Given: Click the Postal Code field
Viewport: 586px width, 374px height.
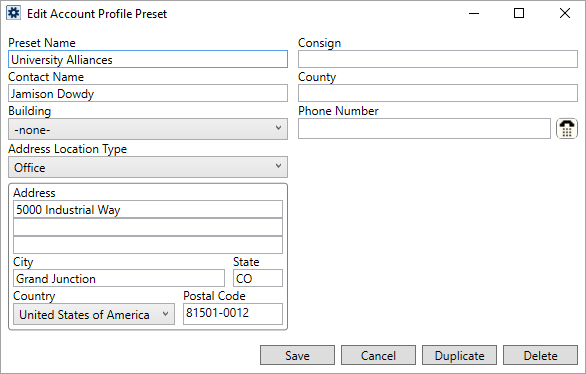Looking at the screenshot, I should coord(233,314).
